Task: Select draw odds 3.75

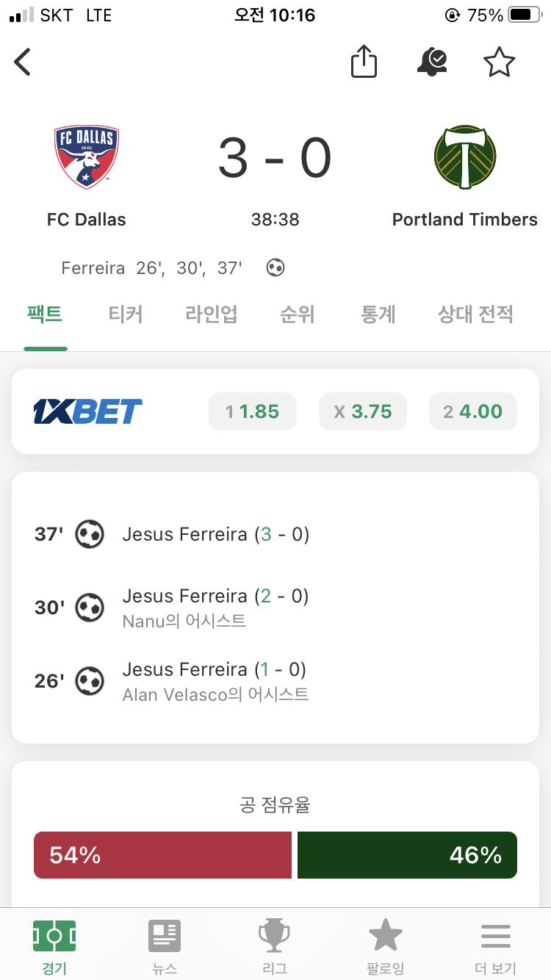Action: point(363,411)
